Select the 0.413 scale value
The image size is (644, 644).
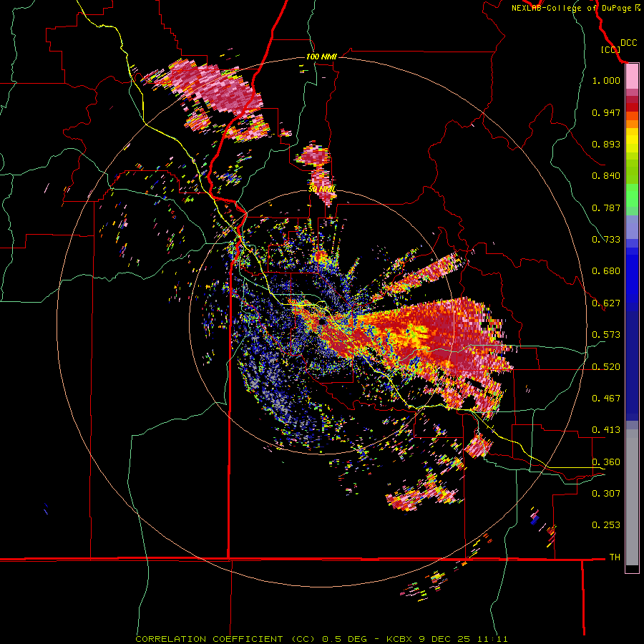click(x=606, y=430)
